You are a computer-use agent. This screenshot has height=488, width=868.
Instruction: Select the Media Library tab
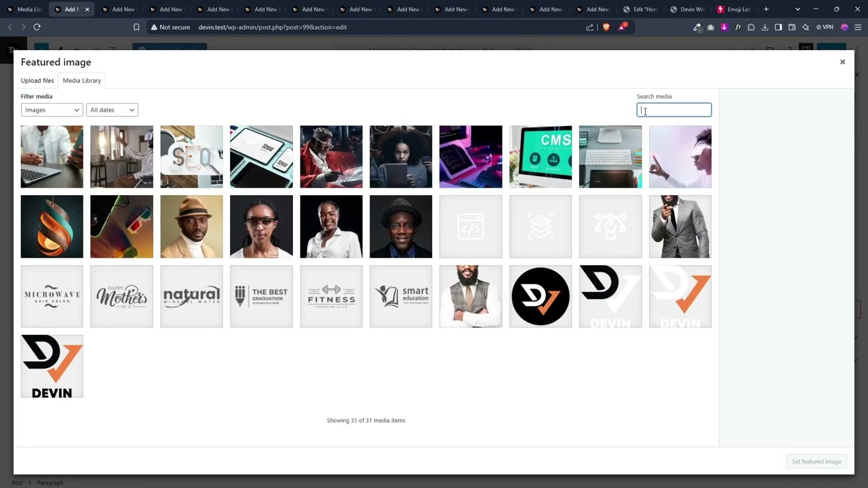click(82, 81)
